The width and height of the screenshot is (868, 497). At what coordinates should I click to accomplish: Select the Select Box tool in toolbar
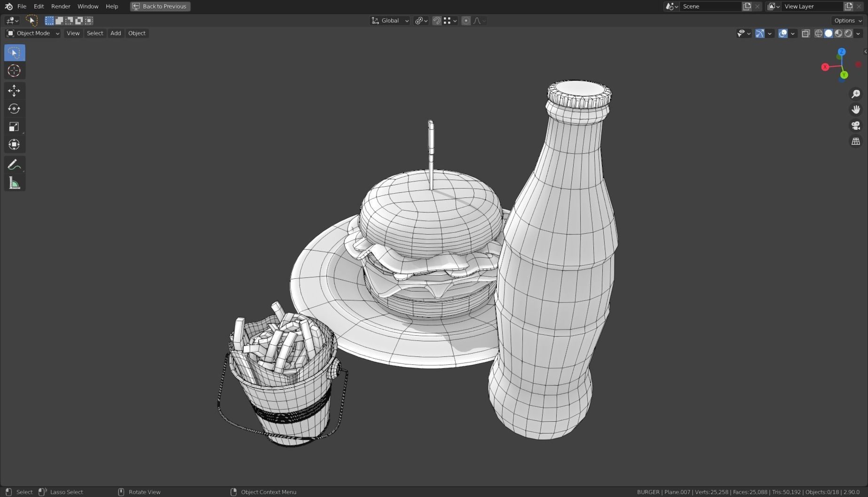[x=15, y=53]
